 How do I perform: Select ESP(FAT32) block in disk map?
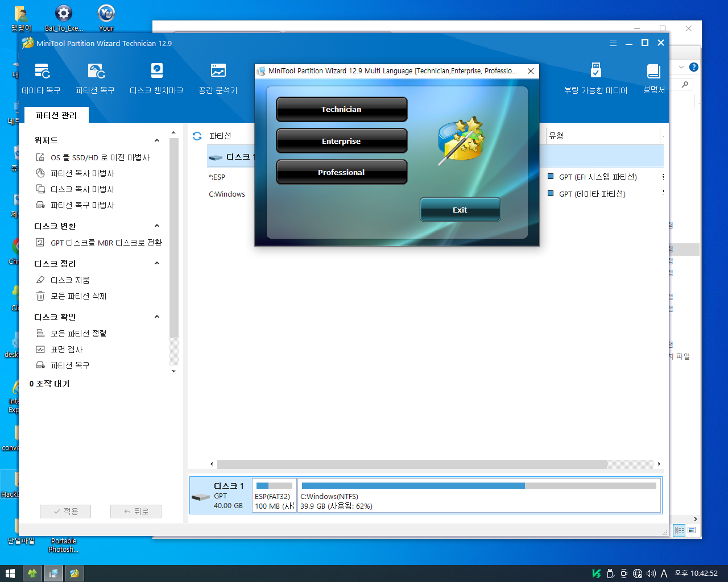point(274,496)
